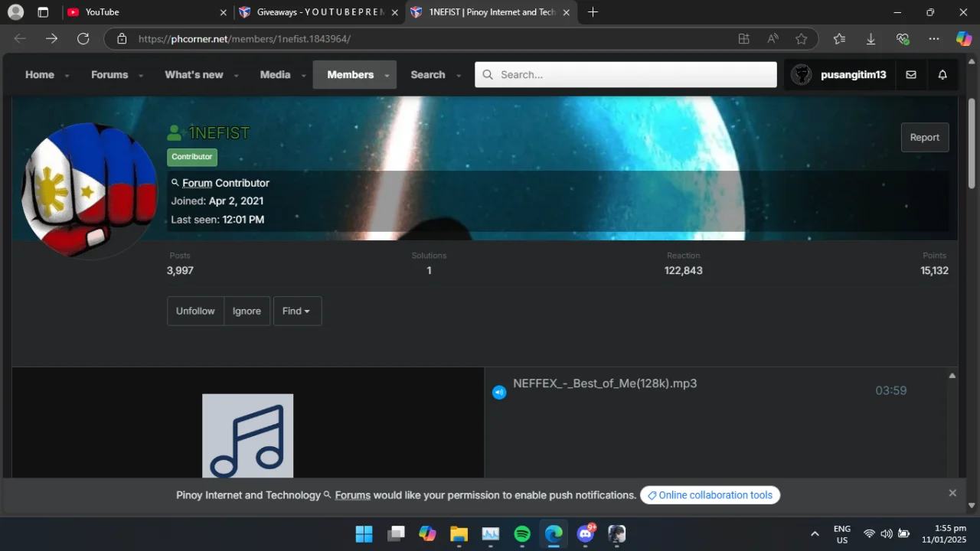Open the browser downloads icon
Viewport: 980px width, 551px height.
coord(871,38)
